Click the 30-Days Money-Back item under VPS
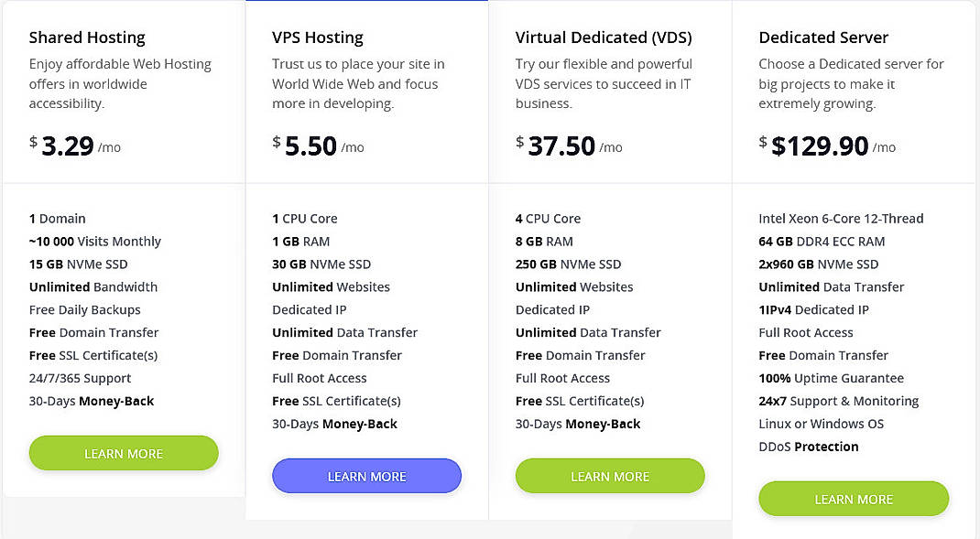 tap(333, 424)
